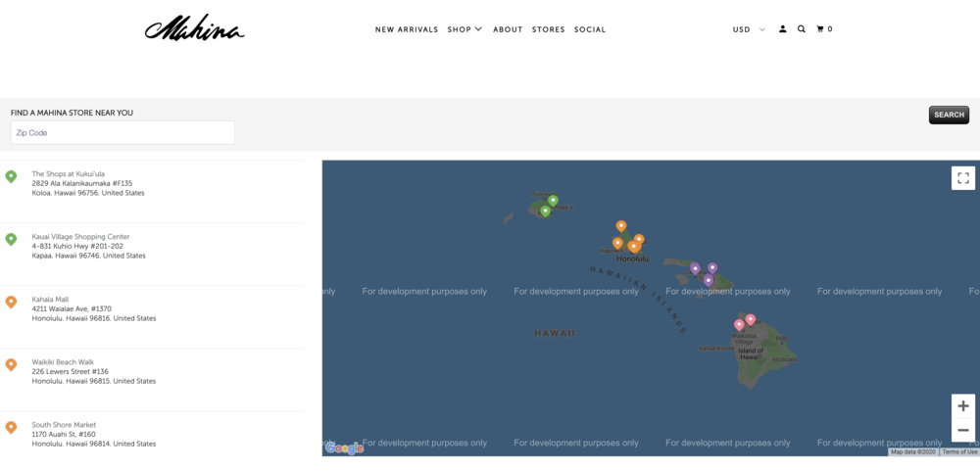980x471 pixels.
Task: Select green map pin on southern Kauai
Action: (x=545, y=212)
